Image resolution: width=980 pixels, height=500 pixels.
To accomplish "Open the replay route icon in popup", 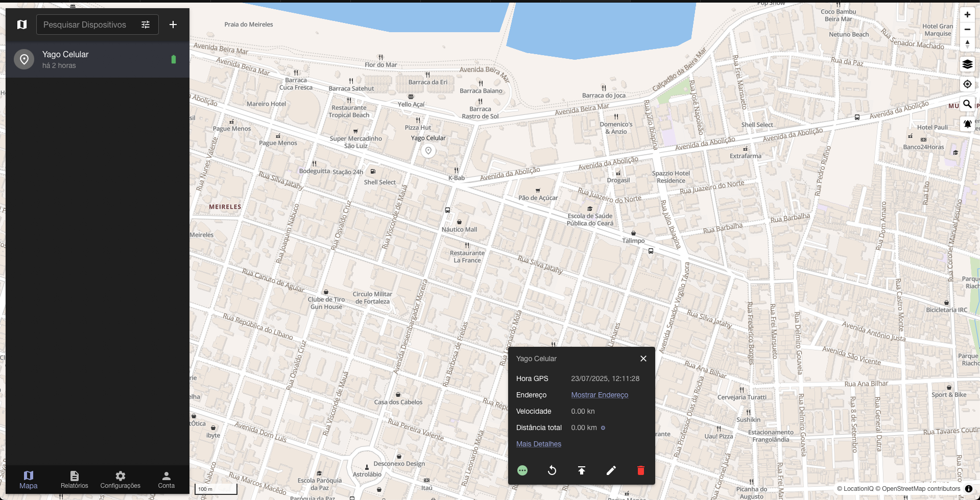I will tap(552, 470).
